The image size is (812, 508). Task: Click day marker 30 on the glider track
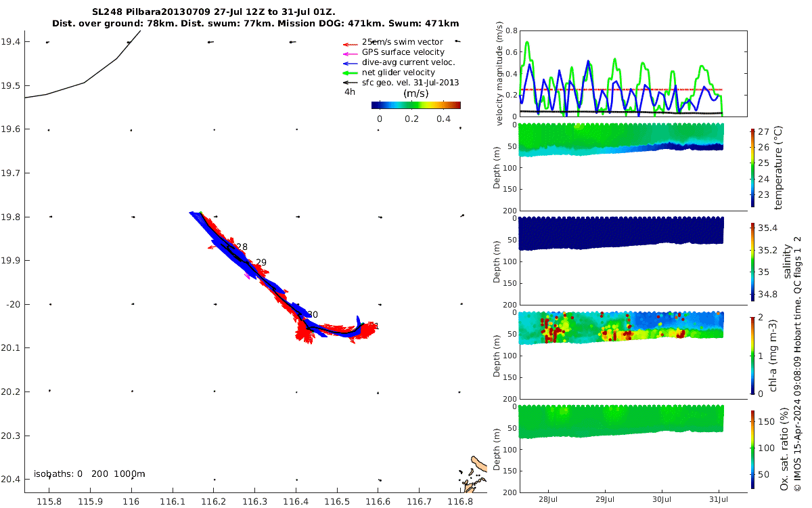(x=312, y=314)
